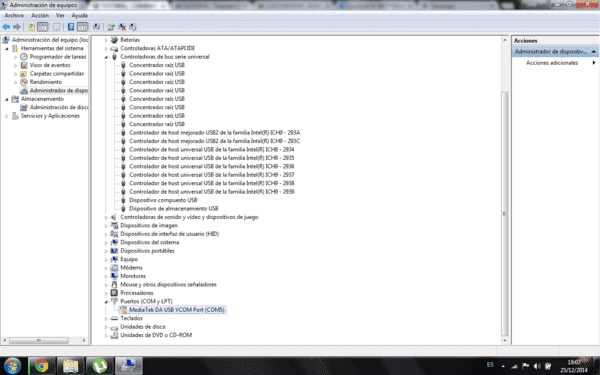
Task: Click the Procesadores category icon
Action: pos(114,293)
